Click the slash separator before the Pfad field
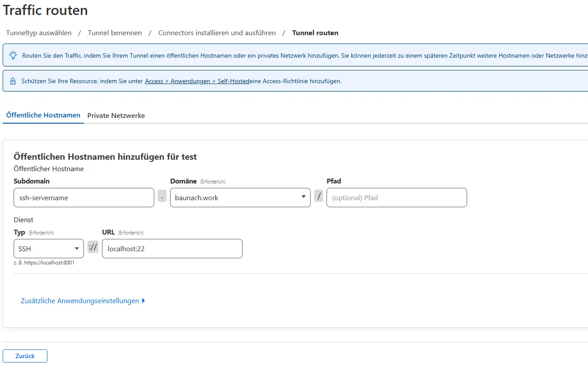 [x=319, y=196]
